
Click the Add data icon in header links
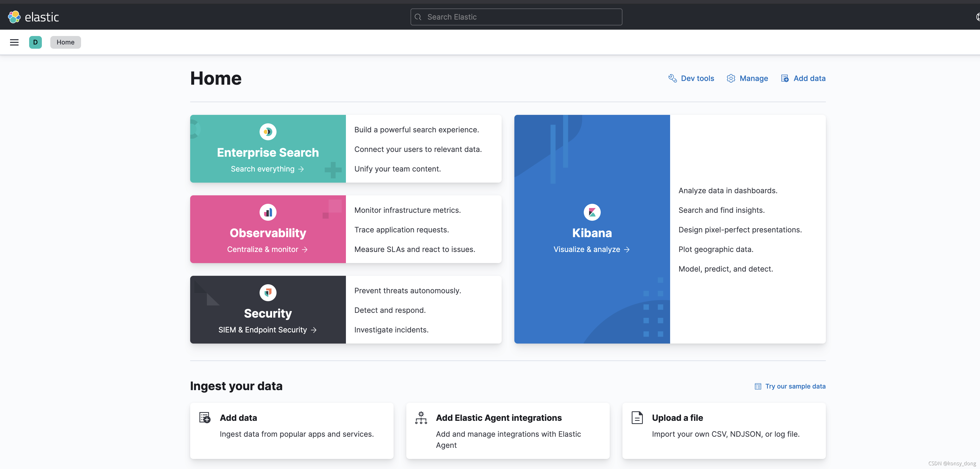785,78
